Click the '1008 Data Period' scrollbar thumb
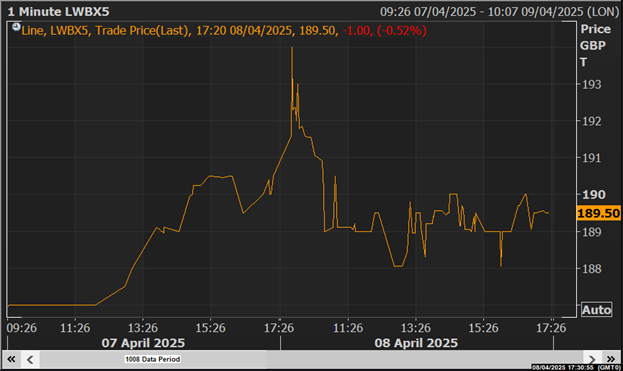623x371 pixels. [153, 359]
